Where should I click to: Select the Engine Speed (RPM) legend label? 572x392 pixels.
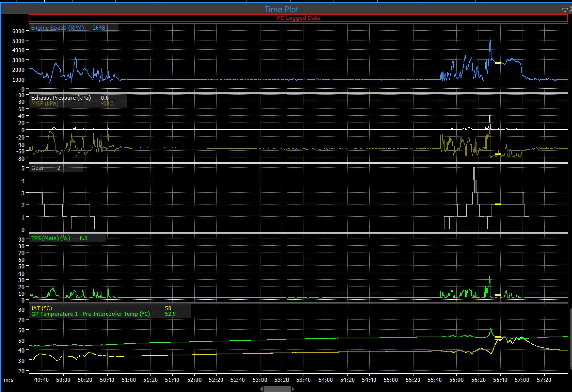[58, 28]
